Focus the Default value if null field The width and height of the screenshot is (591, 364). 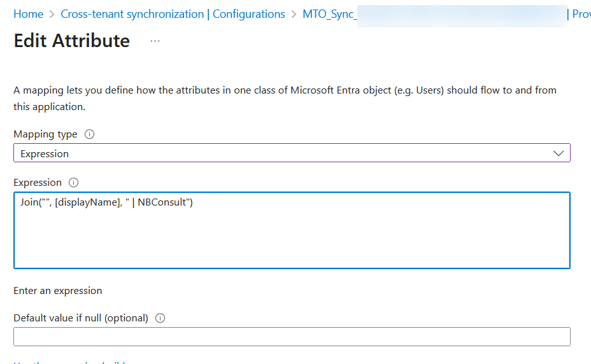point(291,337)
